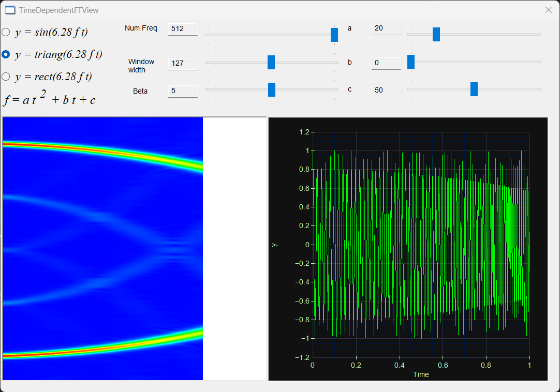Close the TimeDependentFTView window
560x392 pixels.
point(549,10)
